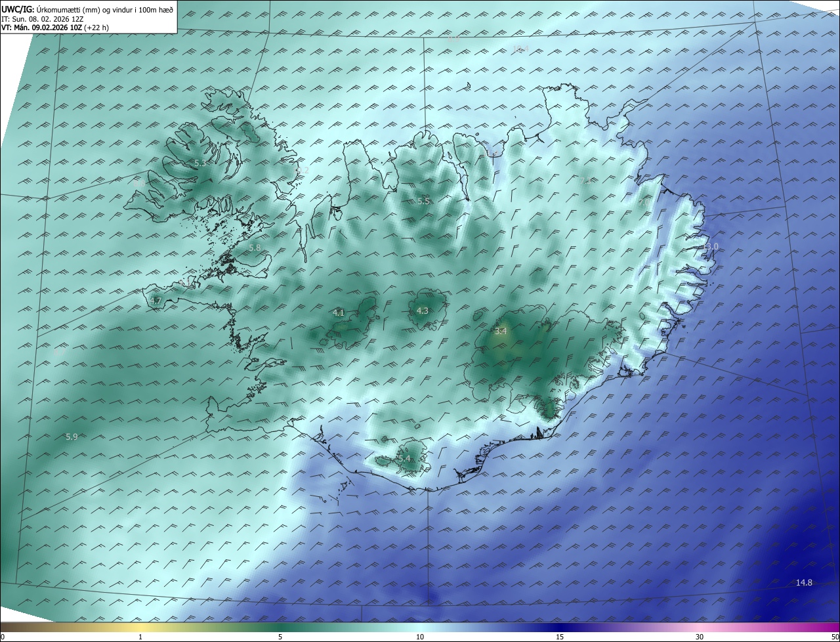Viewport: 840px width, 642px height.
Task: Click the 5.3 value over the Westfjords
Action: 201,162
